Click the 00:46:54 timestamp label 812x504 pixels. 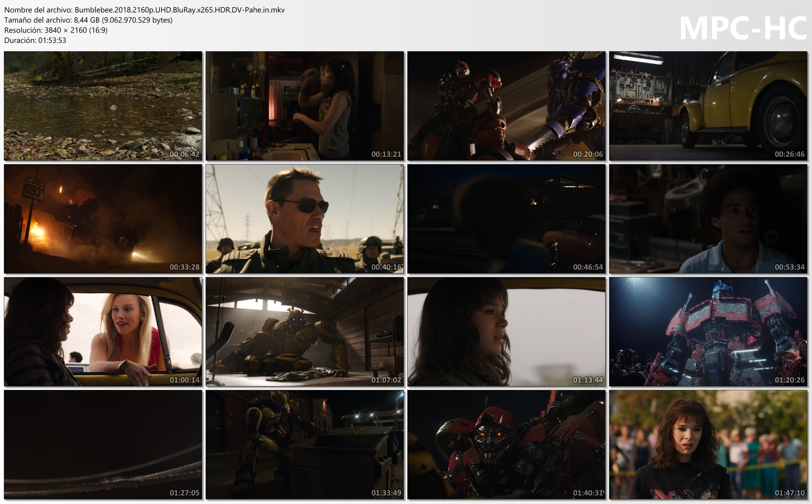588,267
